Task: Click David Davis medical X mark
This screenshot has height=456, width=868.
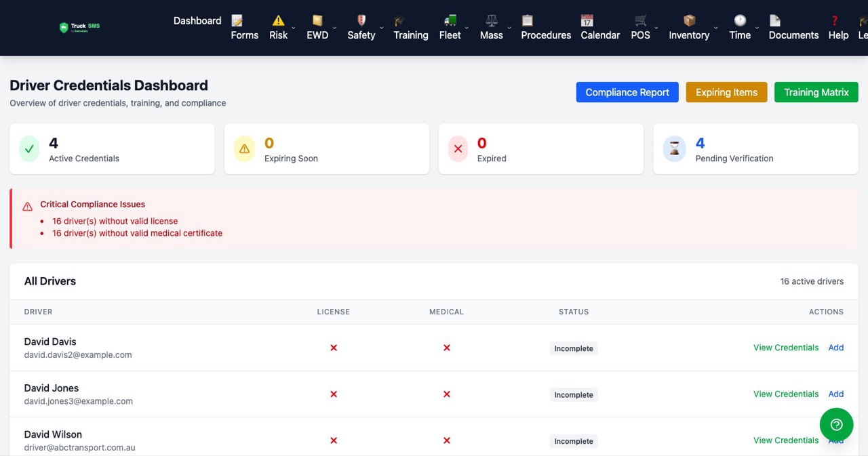Action: click(447, 348)
